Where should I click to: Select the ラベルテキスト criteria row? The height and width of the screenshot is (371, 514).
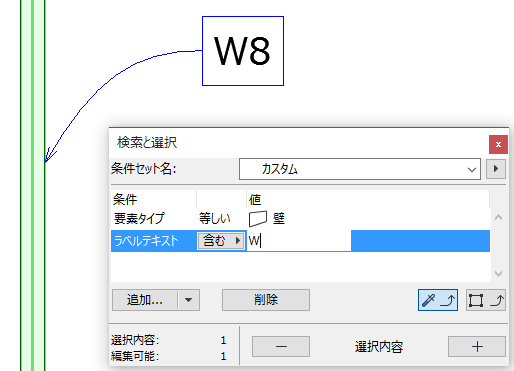300,241
